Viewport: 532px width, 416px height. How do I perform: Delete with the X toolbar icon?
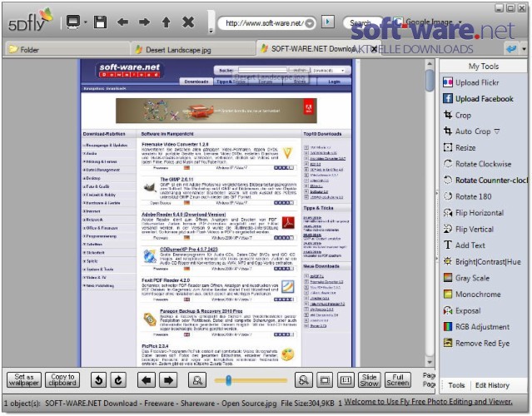188,22
